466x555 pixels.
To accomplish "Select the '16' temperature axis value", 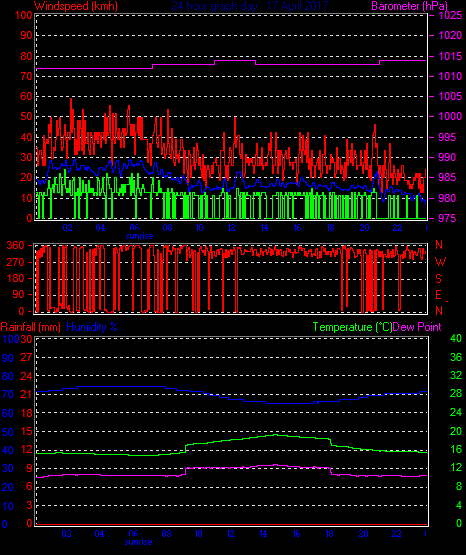I will click(456, 449).
